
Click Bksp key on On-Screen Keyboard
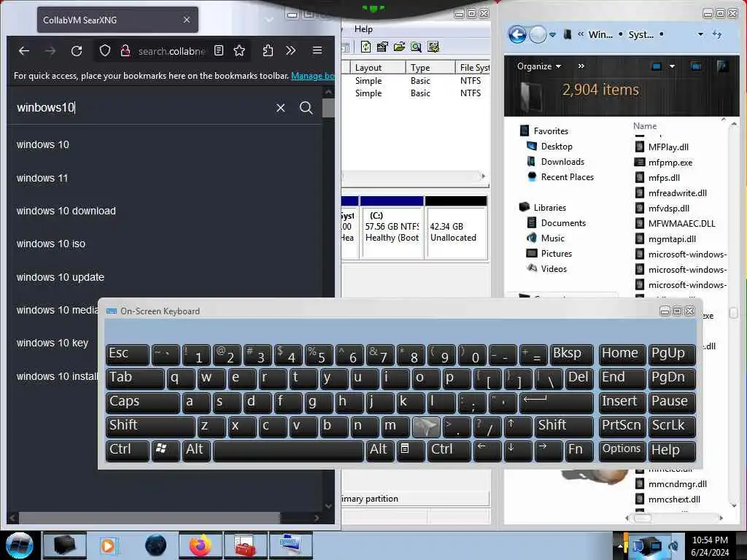(x=571, y=354)
